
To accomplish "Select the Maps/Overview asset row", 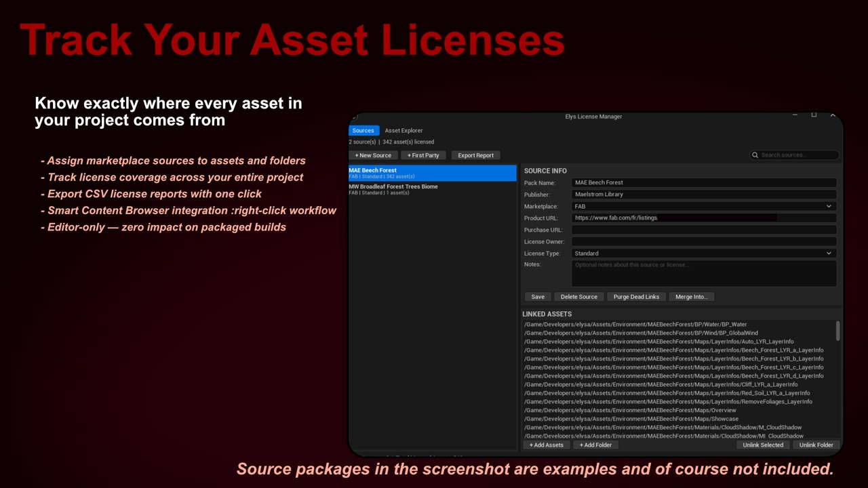I will 678,411.
